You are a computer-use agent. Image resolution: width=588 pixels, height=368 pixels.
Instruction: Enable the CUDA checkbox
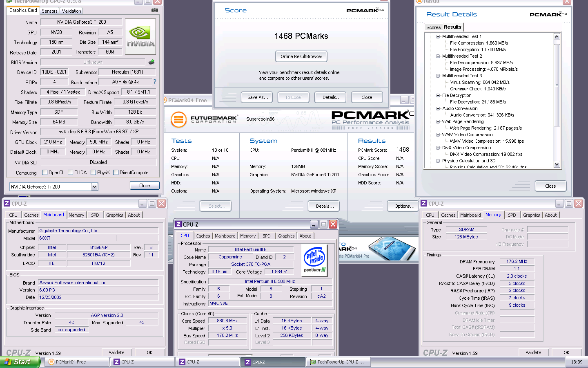coord(71,172)
